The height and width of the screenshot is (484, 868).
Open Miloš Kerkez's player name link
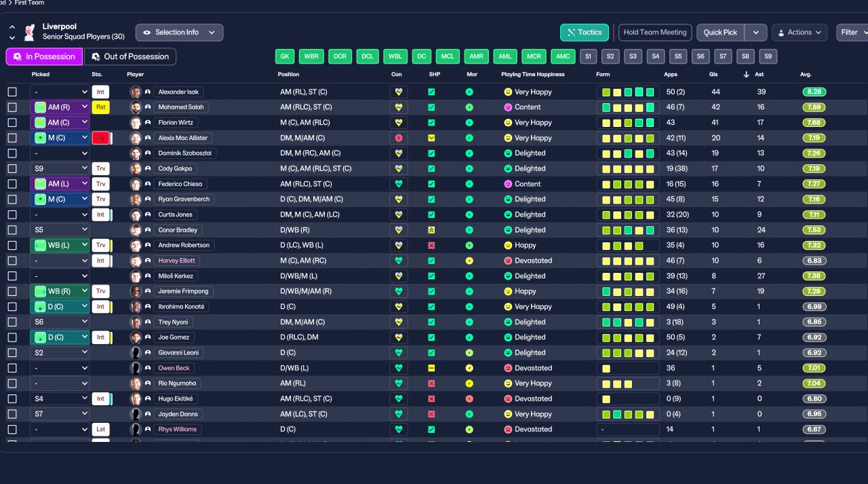point(176,276)
